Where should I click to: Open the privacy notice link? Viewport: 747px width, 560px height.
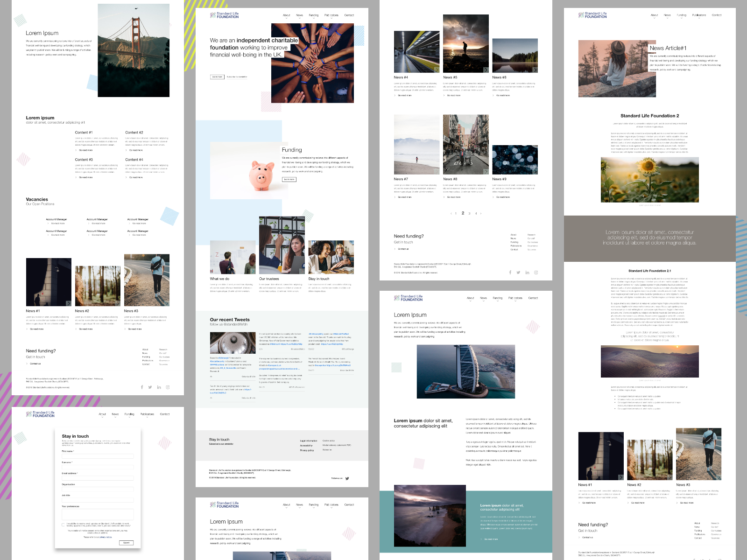pos(106,537)
